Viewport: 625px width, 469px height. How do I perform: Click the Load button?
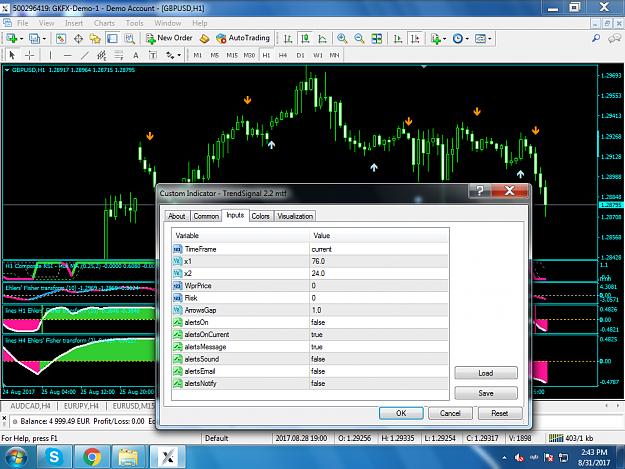(486, 373)
